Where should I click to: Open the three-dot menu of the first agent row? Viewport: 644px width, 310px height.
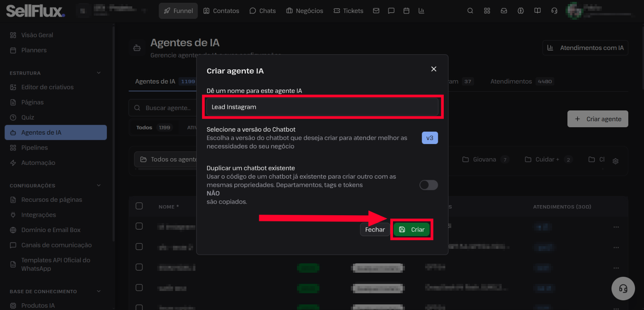(x=616, y=227)
